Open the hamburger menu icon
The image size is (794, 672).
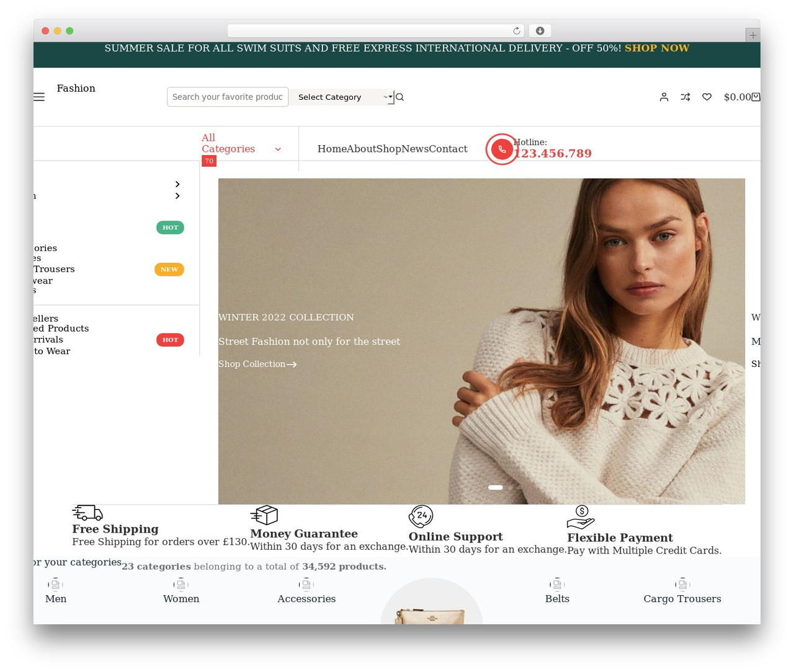coord(39,97)
